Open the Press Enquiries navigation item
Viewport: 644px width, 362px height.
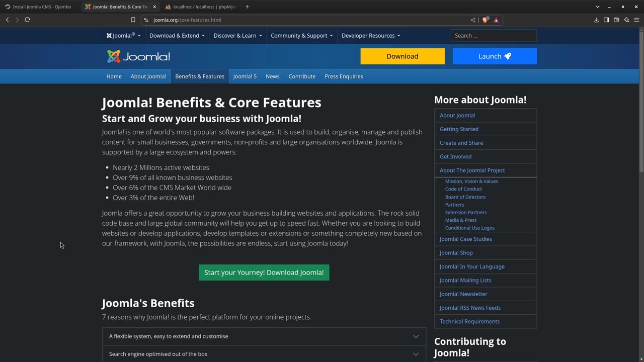click(x=344, y=76)
